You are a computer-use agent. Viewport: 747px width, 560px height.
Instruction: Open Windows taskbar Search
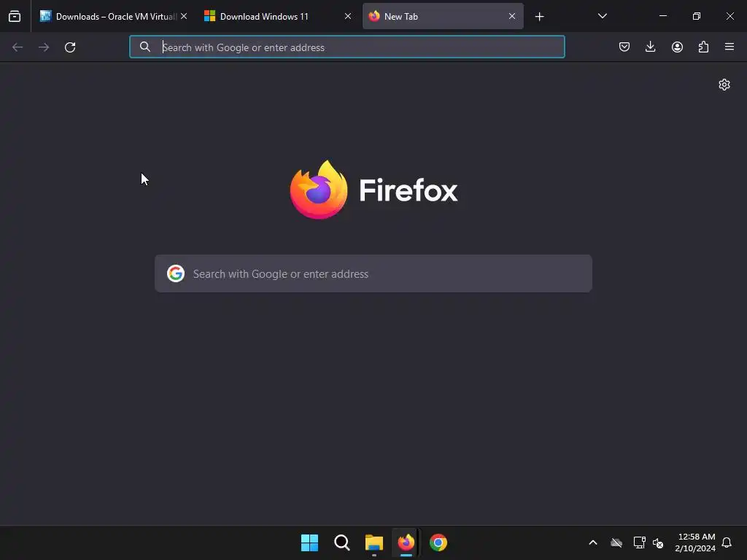click(342, 542)
